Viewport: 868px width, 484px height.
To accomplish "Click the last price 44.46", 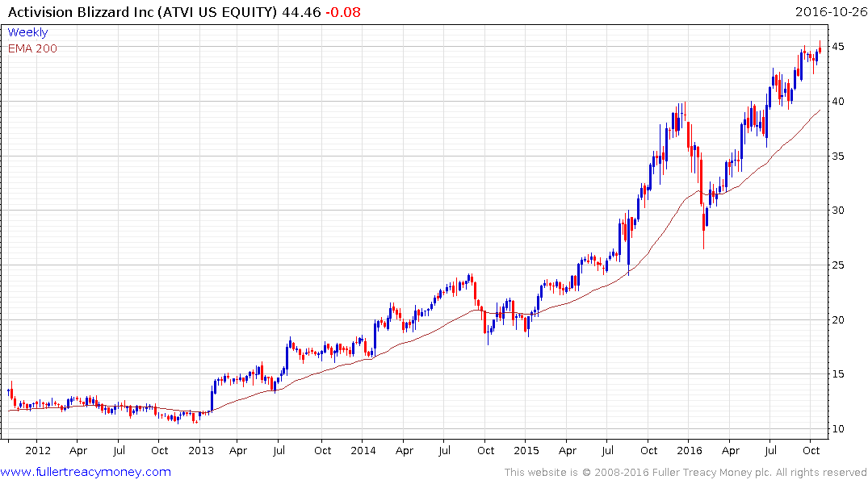I will (x=301, y=11).
